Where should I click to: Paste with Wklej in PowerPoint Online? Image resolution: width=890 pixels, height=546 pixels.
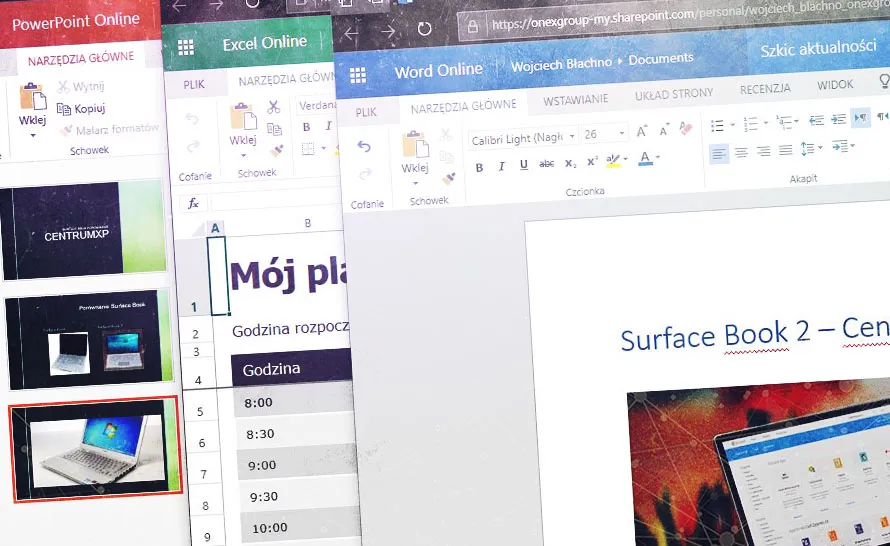pyautogui.click(x=32, y=104)
